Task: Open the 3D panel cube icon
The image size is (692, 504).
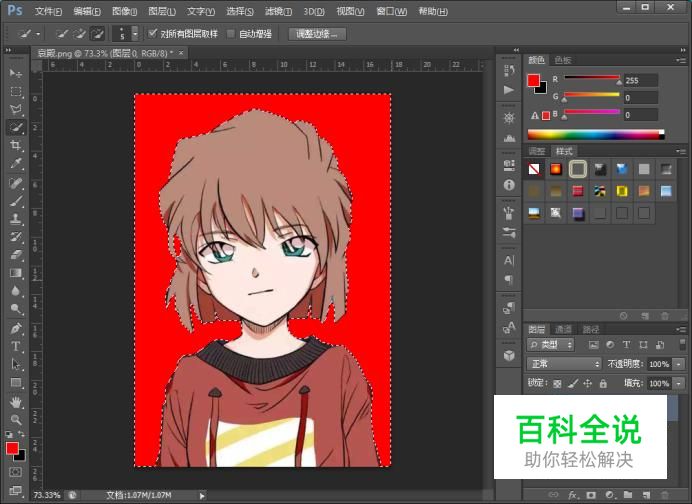Action: pyautogui.click(x=509, y=356)
